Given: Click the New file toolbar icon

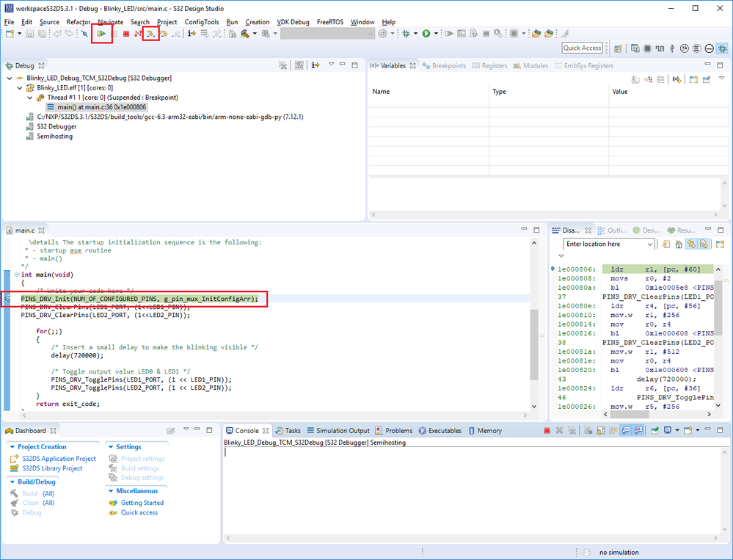Looking at the screenshot, I should (x=10, y=34).
